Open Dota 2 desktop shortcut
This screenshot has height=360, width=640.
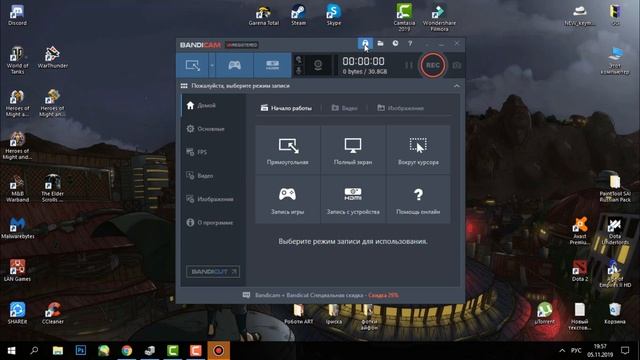click(x=580, y=271)
